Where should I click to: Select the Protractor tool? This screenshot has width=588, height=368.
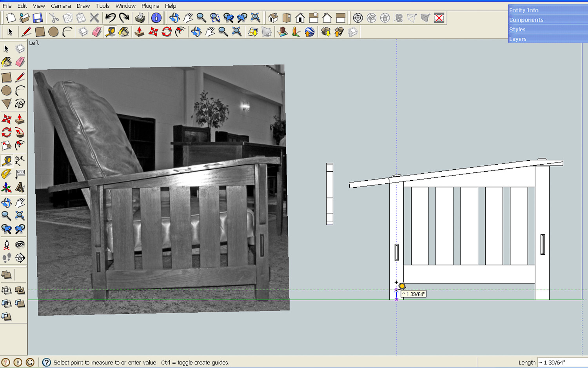(x=7, y=174)
